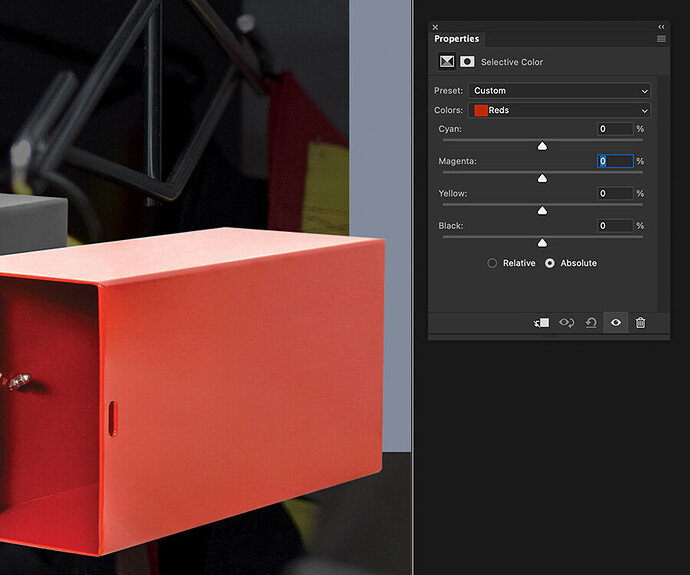
Task: Click the Selective Color adjustment icon
Action: tap(447, 62)
